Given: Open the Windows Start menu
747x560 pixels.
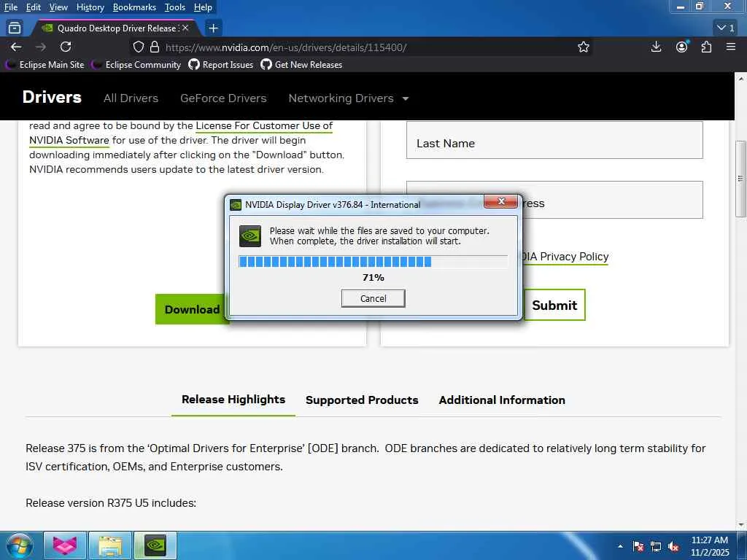Looking at the screenshot, I should [x=19, y=545].
